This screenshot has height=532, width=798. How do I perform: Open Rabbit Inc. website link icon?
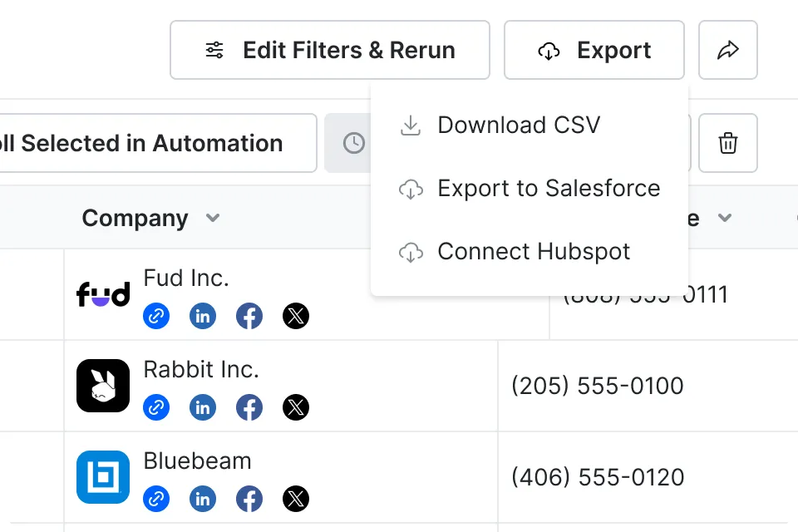pos(156,407)
